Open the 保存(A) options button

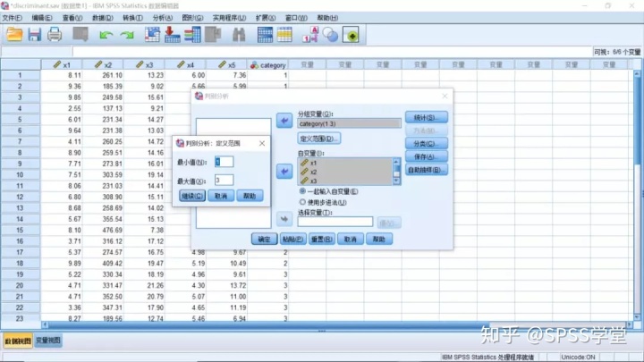pos(427,156)
